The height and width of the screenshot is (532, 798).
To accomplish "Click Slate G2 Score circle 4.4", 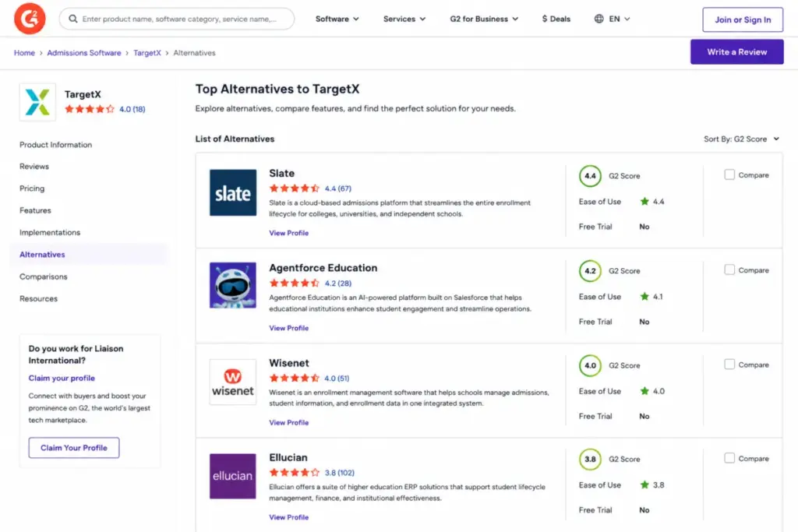I will pos(590,176).
